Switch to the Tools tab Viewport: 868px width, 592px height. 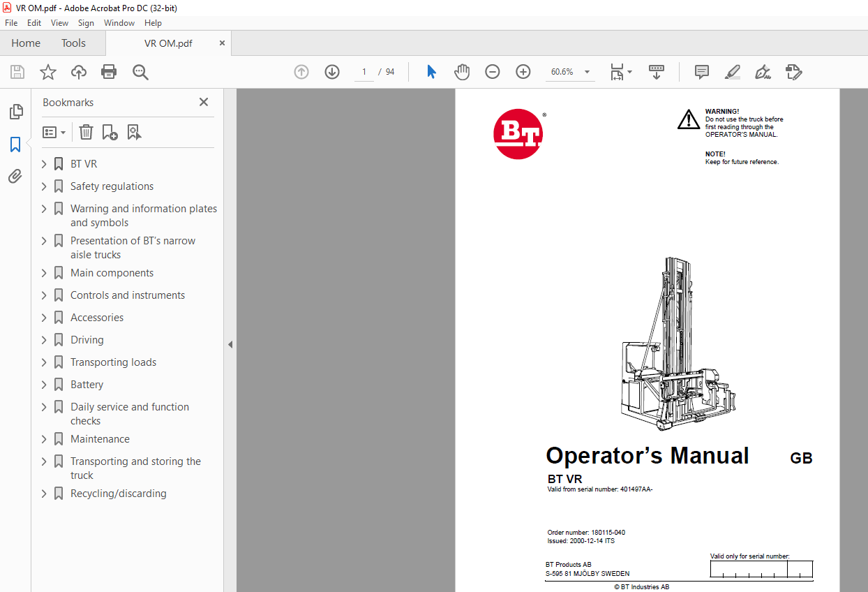pyautogui.click(x=73, y=43)
